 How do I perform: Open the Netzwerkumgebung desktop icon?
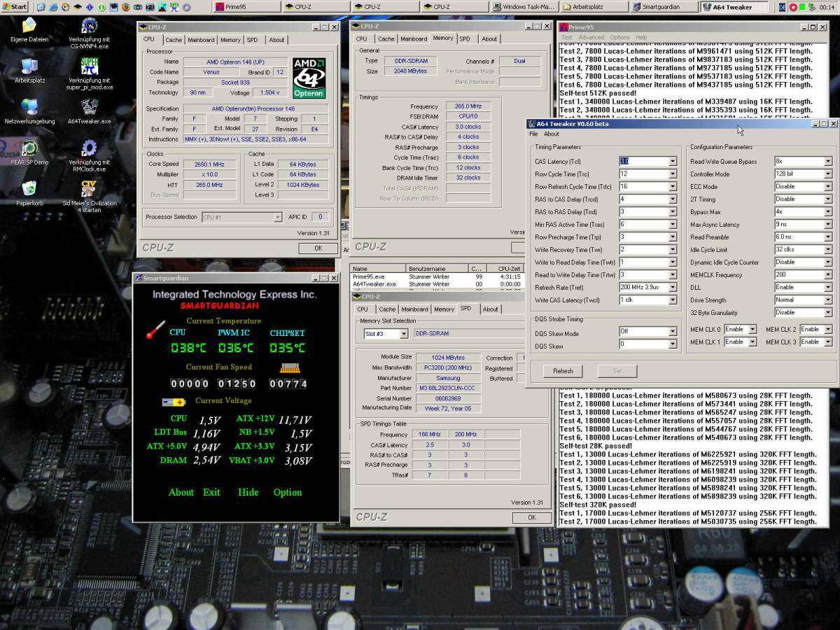click(x=29, y=107)
